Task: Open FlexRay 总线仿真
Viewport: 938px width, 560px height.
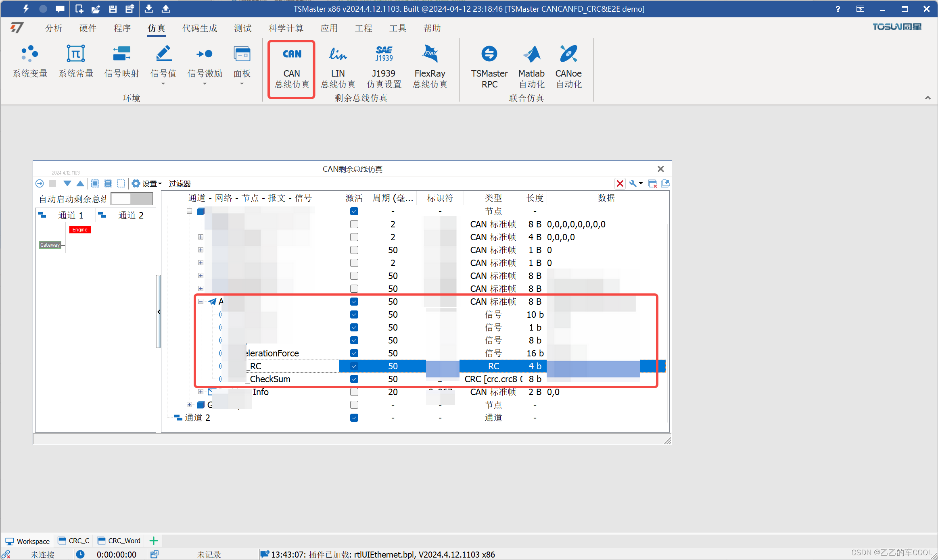Action: coord(430,67)
